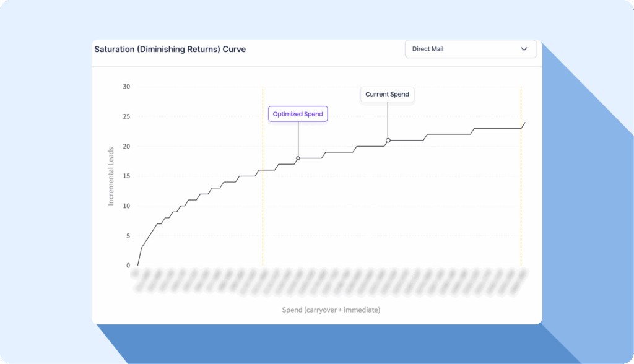
Task: Click the chevron arrow in the Direct Mail selector
Action: coord(524,49)
